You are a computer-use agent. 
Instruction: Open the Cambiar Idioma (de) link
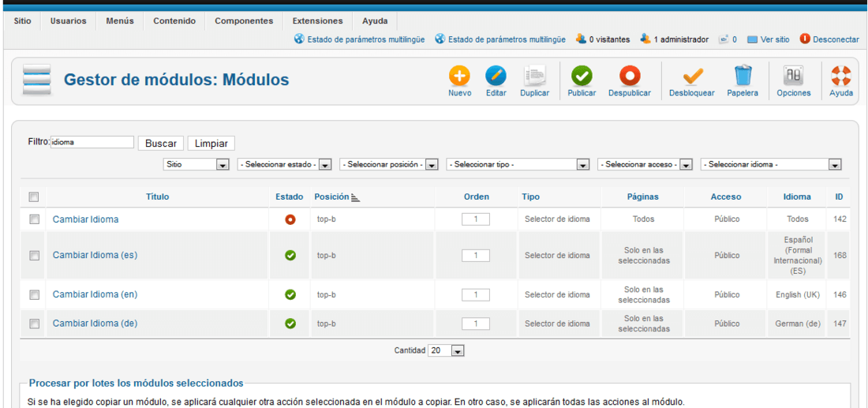tap(95, 324)
